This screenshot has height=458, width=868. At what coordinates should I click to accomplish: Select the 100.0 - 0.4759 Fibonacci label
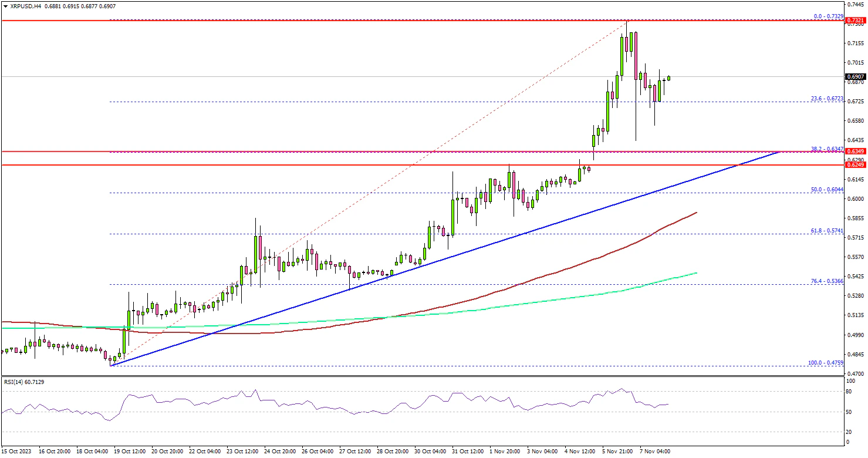[825, 363]
